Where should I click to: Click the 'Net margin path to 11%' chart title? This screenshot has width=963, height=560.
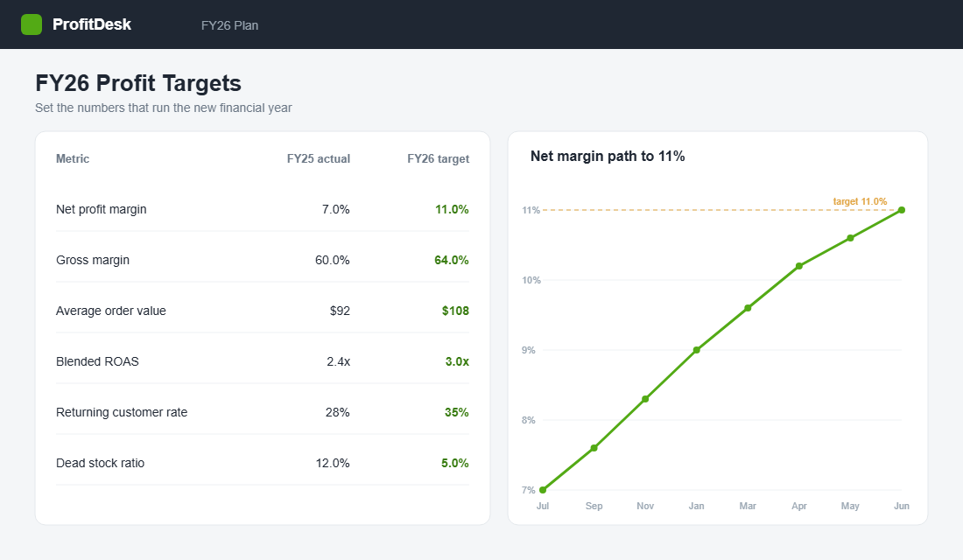coord(608,157)
